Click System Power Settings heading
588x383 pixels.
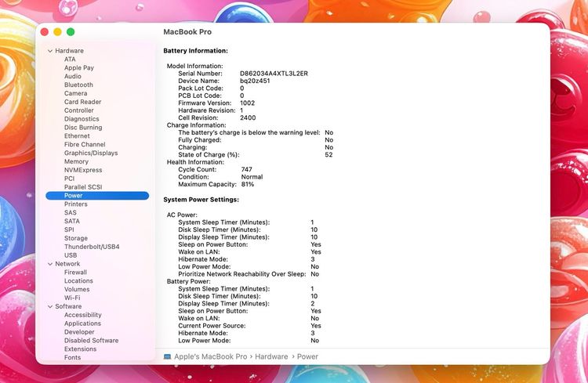[x=201, y=200]
